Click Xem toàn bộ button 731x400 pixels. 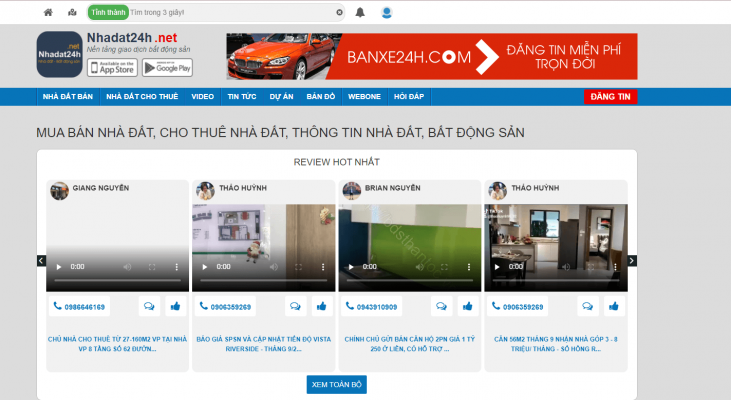pos(337,385)
